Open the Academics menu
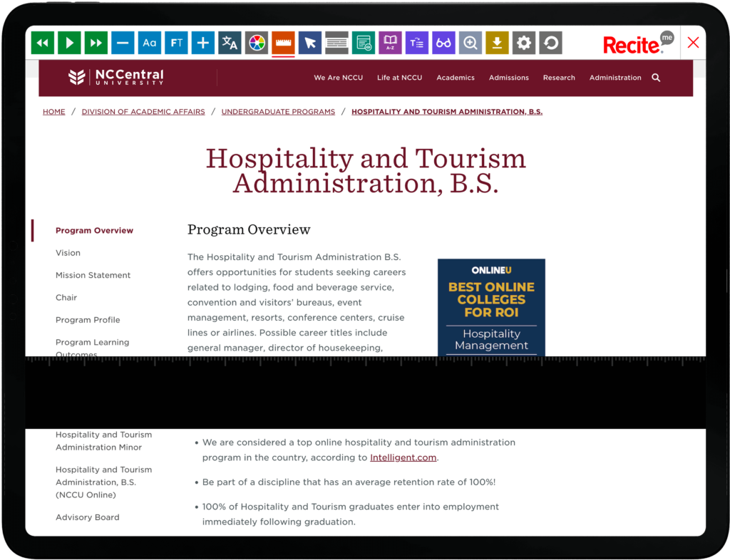This screenshot has width=730, height=560. pos(455,78)
